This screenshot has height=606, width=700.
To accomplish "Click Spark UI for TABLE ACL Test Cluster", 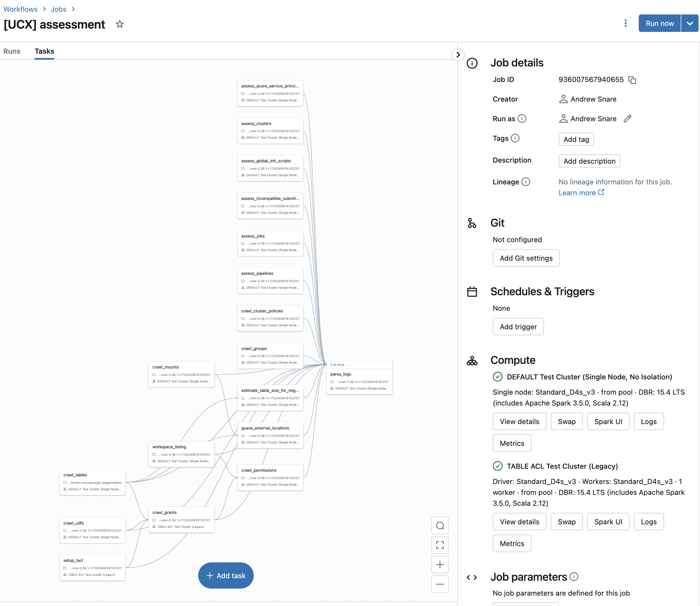I will [x=608, y=522].
